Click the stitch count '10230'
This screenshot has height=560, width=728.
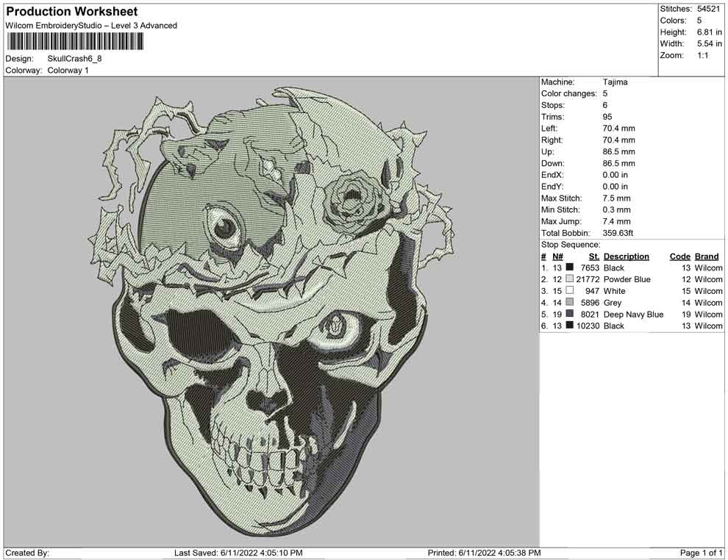[x=588, y=326]
